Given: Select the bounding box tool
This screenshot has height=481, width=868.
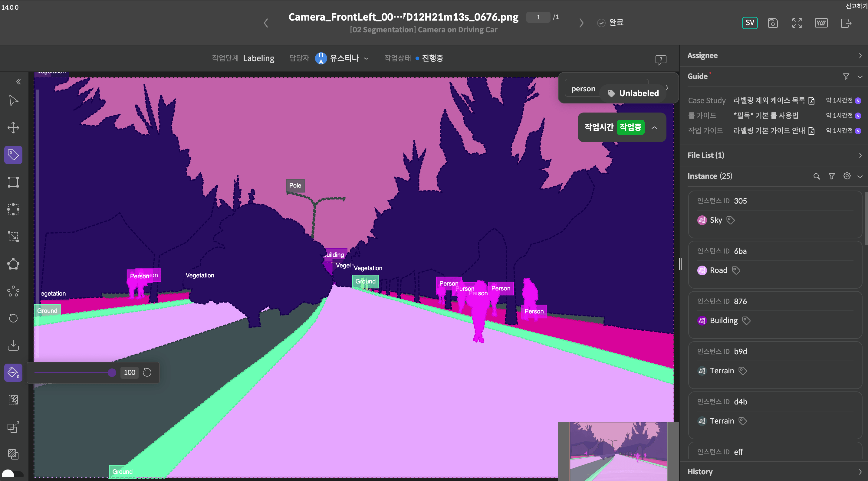Looking at the screenshot, I should tap(13, 182).
